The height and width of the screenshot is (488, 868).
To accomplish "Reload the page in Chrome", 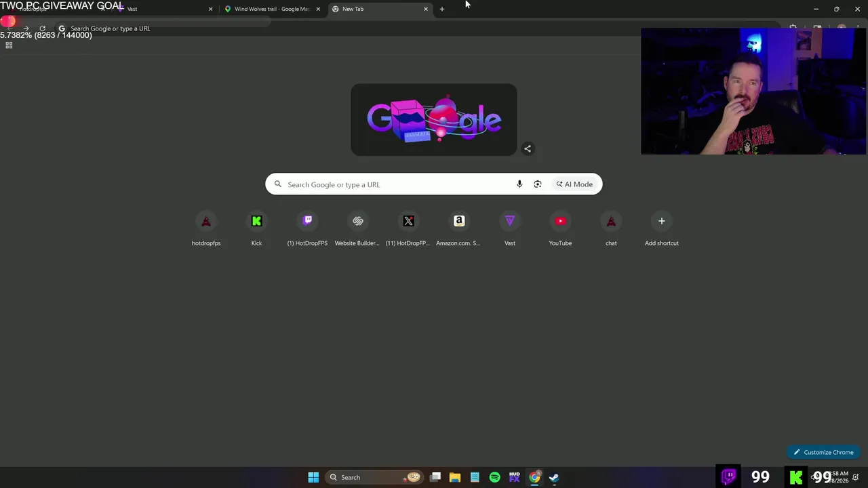I will (42, 28).
